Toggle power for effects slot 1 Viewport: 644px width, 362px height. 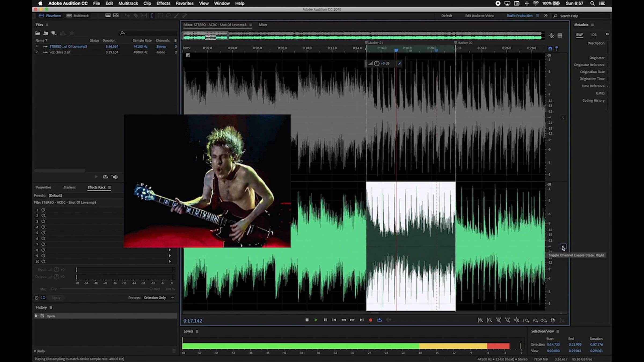tap(43, 210)
